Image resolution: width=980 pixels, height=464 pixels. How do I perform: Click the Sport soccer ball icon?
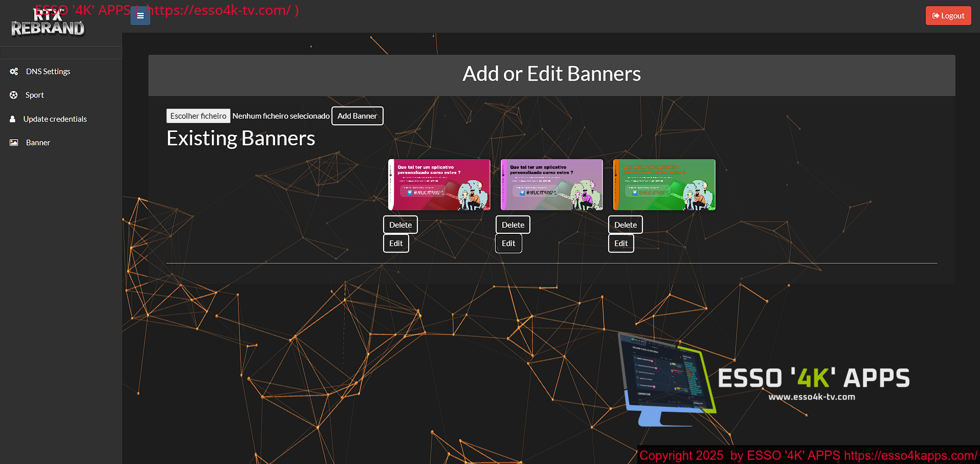(14, 95)
